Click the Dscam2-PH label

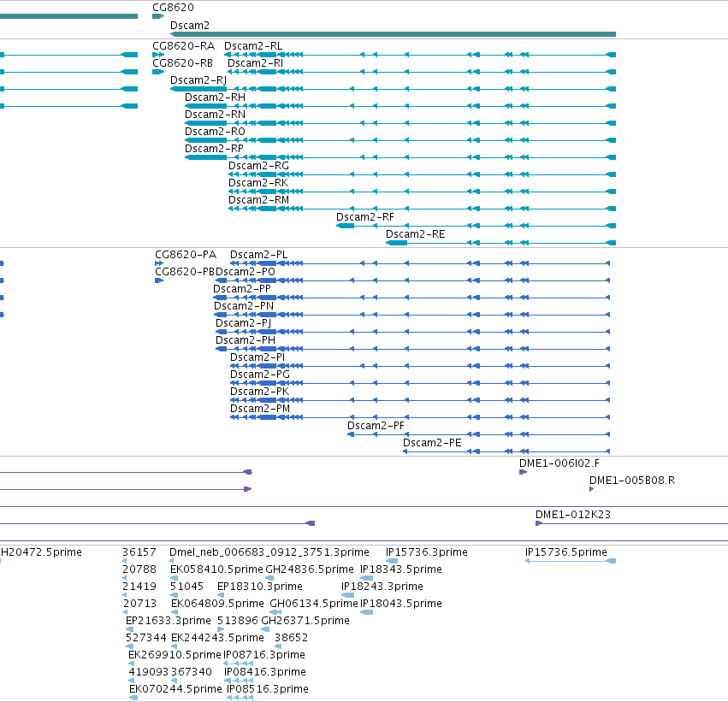tap(246, 340)
